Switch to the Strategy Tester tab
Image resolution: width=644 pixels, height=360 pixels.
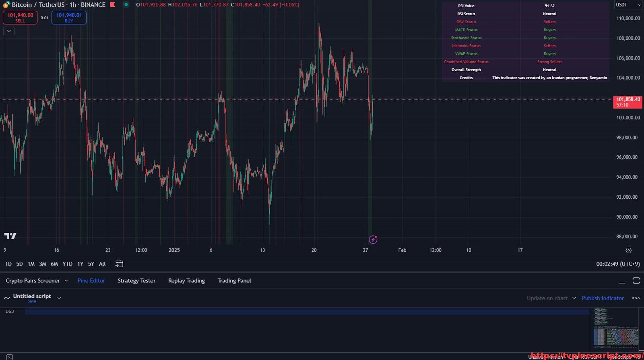pos(136,281)
